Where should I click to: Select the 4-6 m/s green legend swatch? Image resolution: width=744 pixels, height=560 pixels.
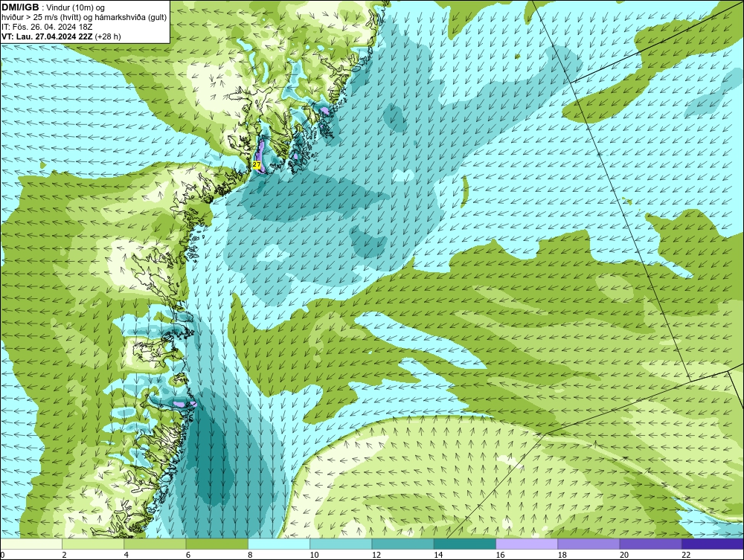click(155, 544)
